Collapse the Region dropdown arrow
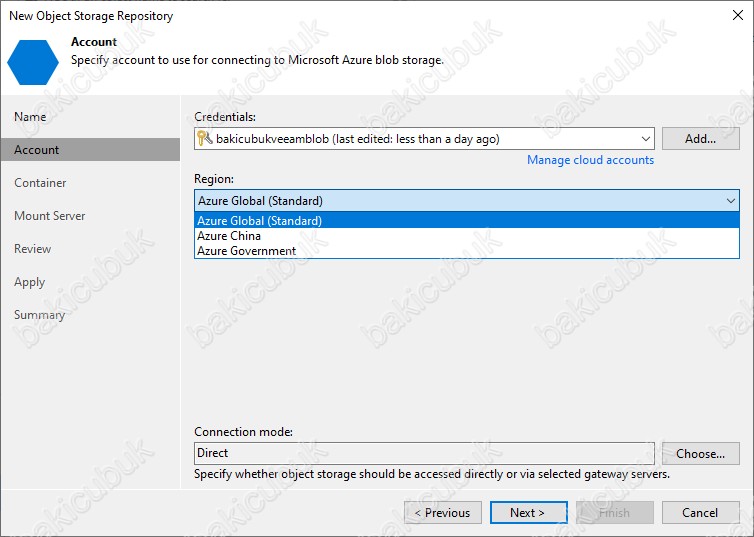This screenshot has width=754, height=537. (x=730, y=200)
